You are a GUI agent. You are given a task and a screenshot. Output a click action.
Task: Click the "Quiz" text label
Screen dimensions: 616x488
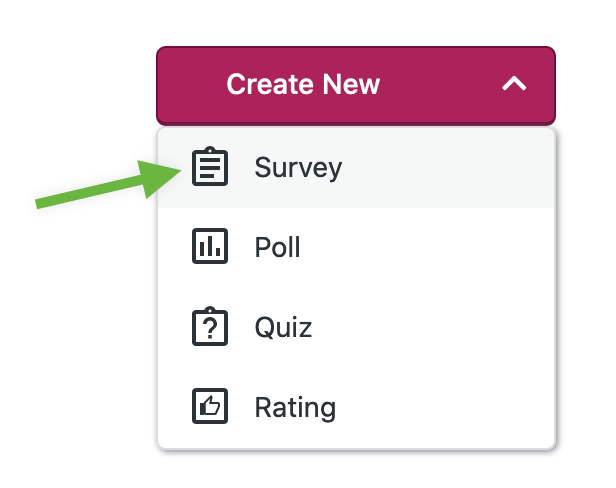[x=283, y=327]
